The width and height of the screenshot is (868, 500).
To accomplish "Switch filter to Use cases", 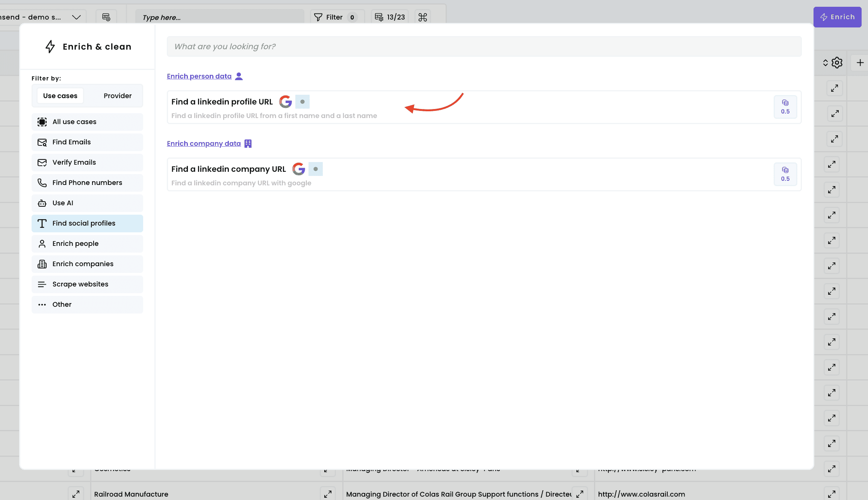I will (x=60, y=95).
